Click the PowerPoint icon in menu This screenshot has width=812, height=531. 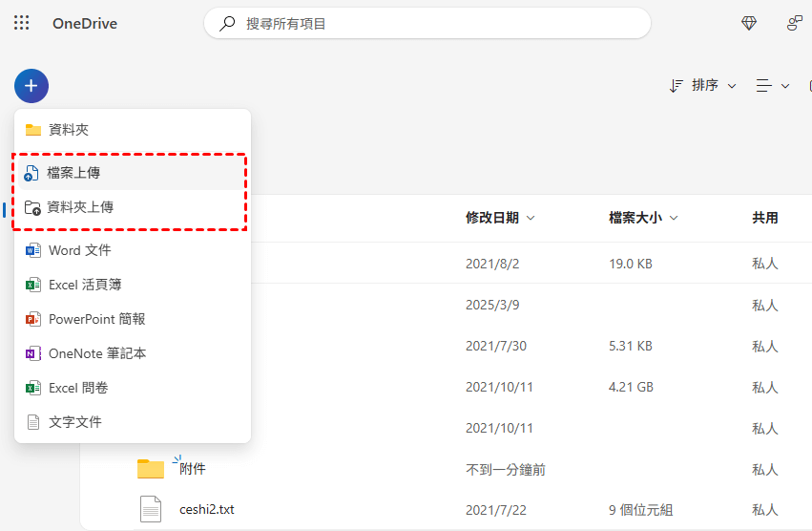coord(33,319)
